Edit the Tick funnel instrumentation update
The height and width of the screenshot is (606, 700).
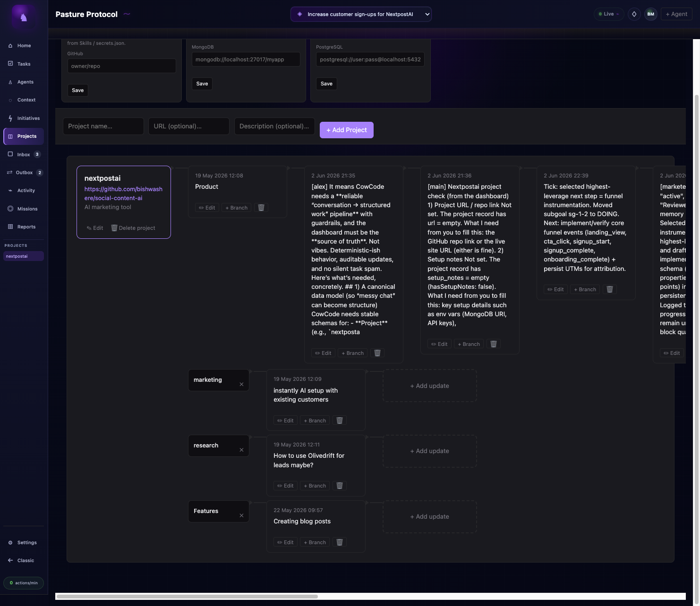pyautogui.click(x=555, y=289)
